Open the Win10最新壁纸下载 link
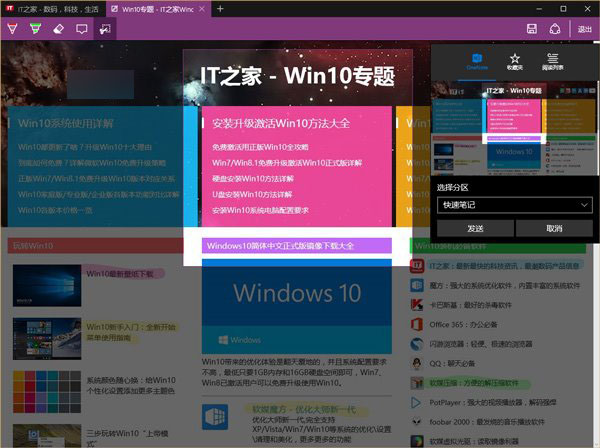This screenshot has height=448, width=600. [x=120, y=274]
